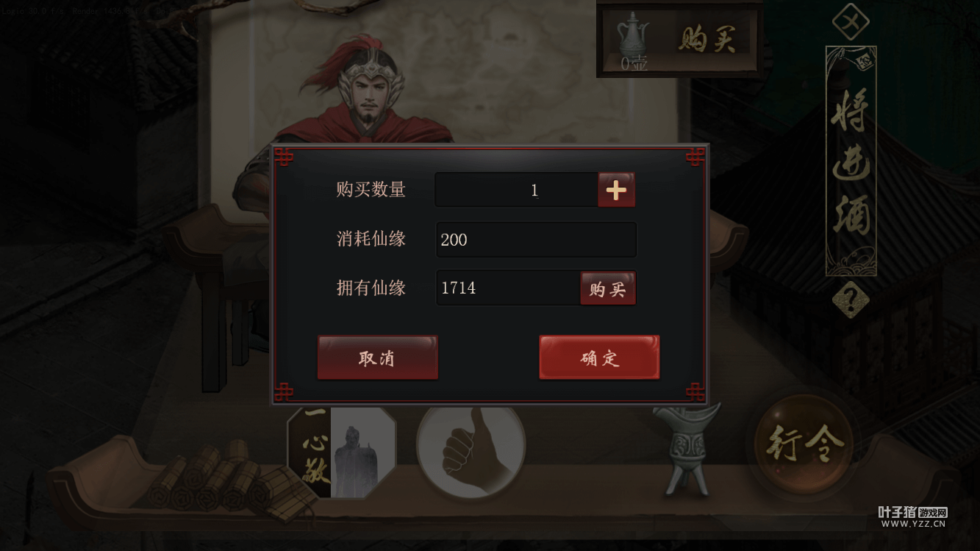Click the wine pot icon showing 0壶
Viewport: 980px width, 551px height.
(633, 42)
